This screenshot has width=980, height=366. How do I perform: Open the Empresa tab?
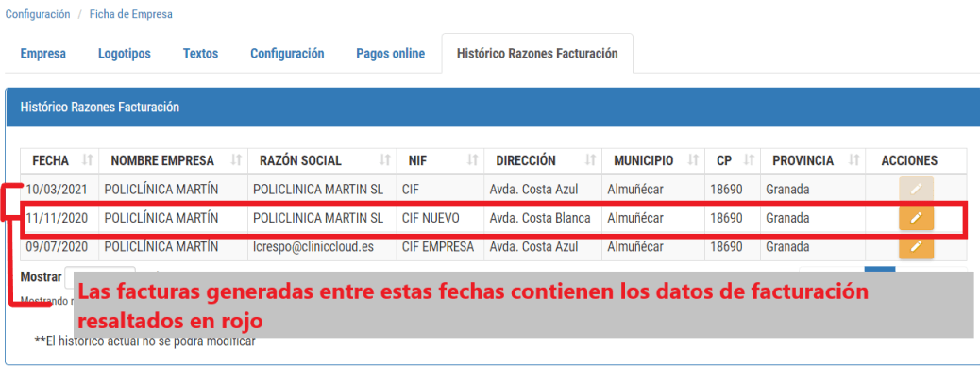(x=43, y=54)
